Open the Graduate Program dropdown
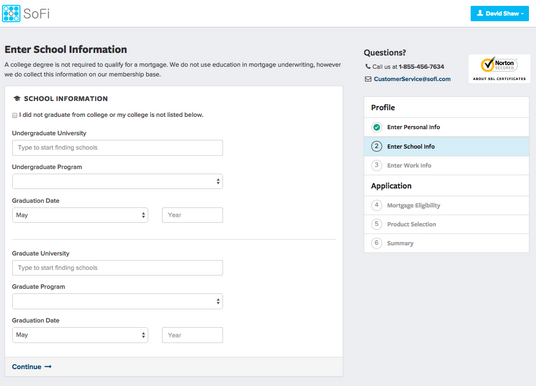The height and width of the screenshot is (386, 536). pyautogui.click(x=117, y=301)
